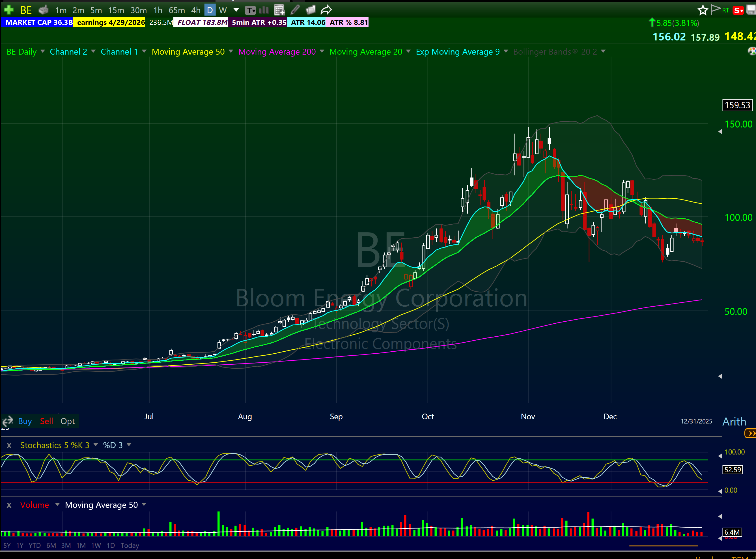Select the 3M range tab

coord(66,545)
